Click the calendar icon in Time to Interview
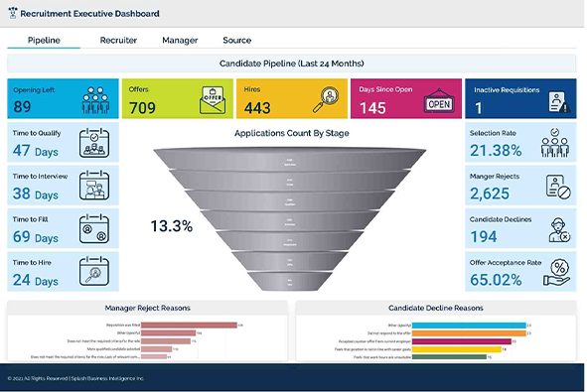Viewport: 587px width, 392px height. [x=94, y=186]
